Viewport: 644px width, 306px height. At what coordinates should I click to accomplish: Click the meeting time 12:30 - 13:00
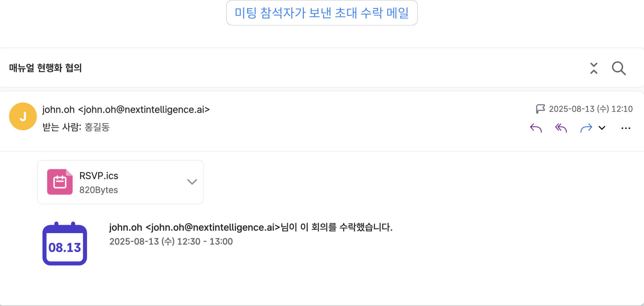coord(205,242)
